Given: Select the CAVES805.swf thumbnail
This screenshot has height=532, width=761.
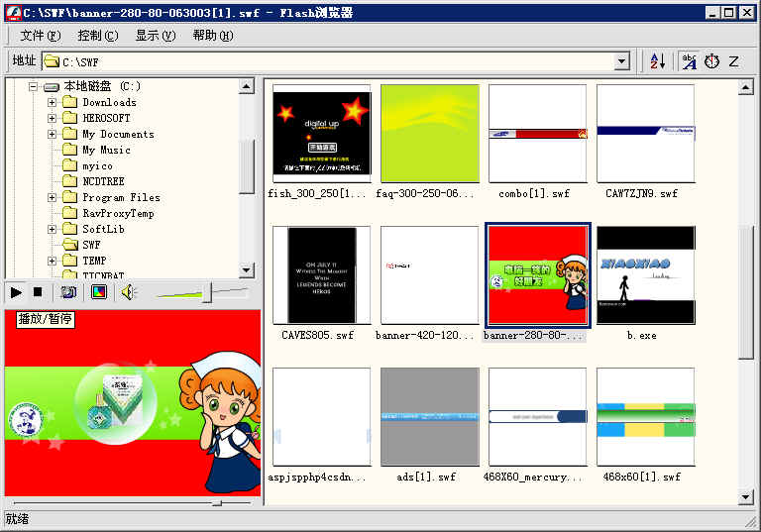Looking at the screenshot, I should 322,275.
